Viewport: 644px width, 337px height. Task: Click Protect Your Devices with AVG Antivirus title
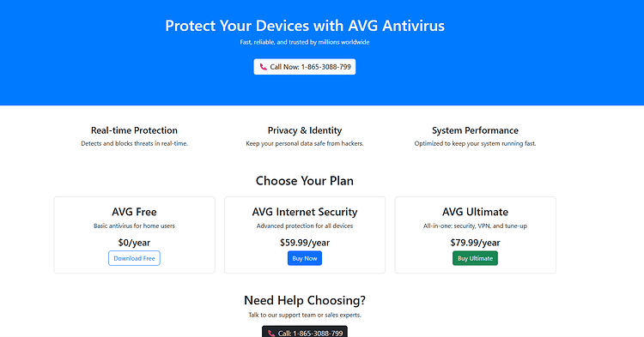pos(305,26)
